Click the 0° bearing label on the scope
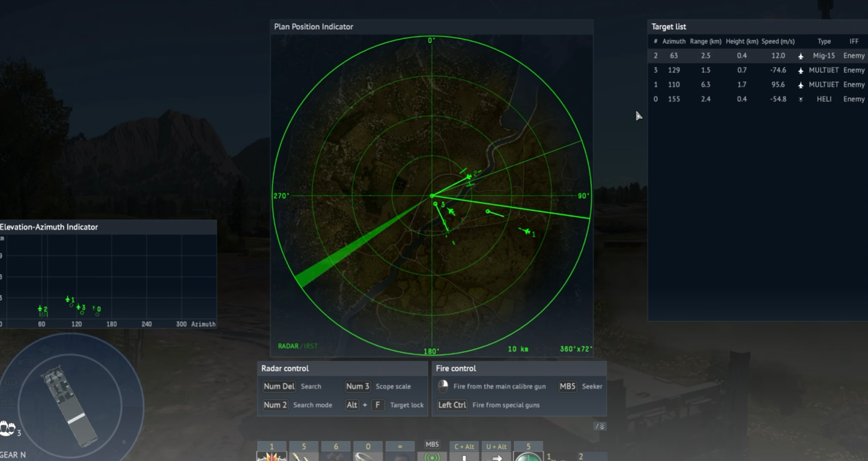Viewport: 868px width, 461px height. [x=431, y=40]
